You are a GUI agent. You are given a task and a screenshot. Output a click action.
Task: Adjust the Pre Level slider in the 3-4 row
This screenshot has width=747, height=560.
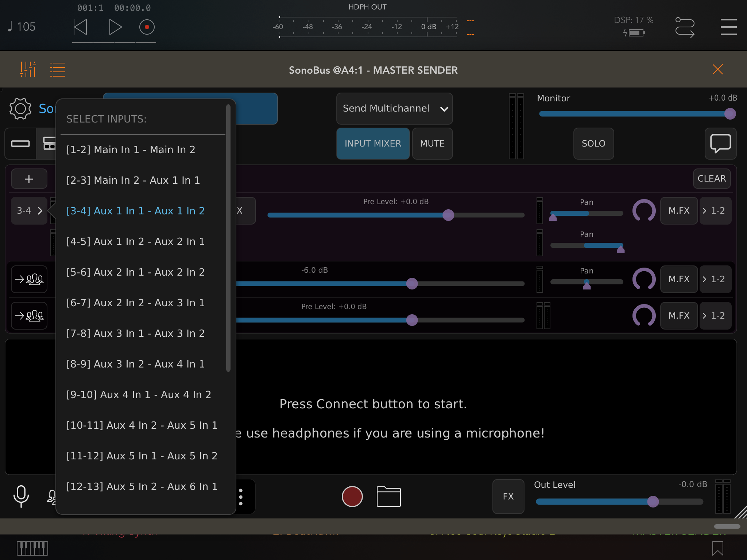click(x=396, y=215)
